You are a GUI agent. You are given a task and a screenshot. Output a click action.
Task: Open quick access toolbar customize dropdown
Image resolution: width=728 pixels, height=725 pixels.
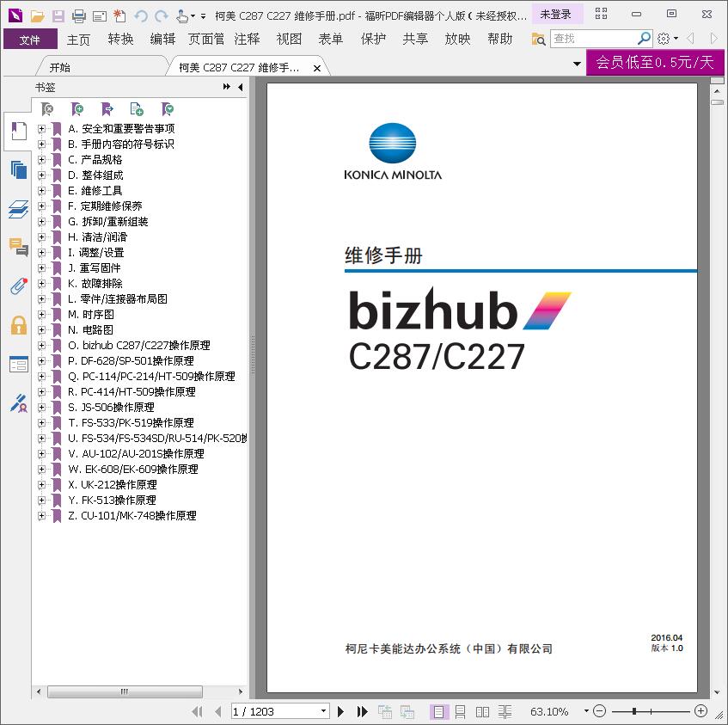click(203, 16)
